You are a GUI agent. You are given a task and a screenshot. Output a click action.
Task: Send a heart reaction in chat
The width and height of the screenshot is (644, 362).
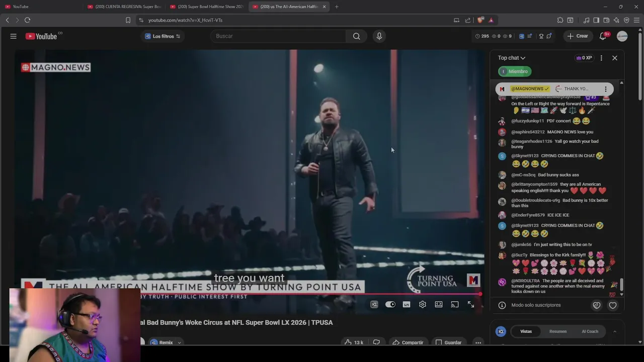tap(613, 305)
